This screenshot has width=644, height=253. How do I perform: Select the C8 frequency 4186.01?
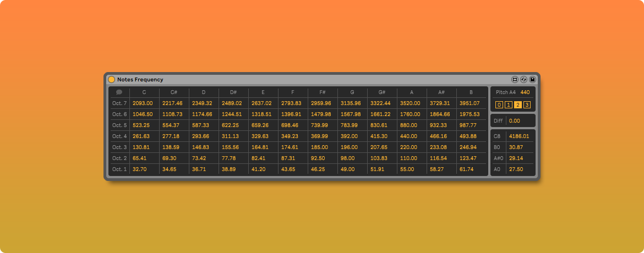tap(519, 136)
